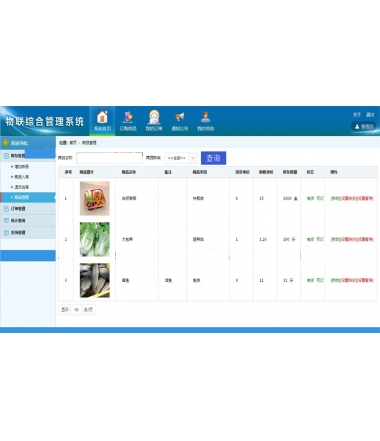Click the blue 查询 search button
The height and width of the screenshot is (441, 380).
[x=213, y=158]
